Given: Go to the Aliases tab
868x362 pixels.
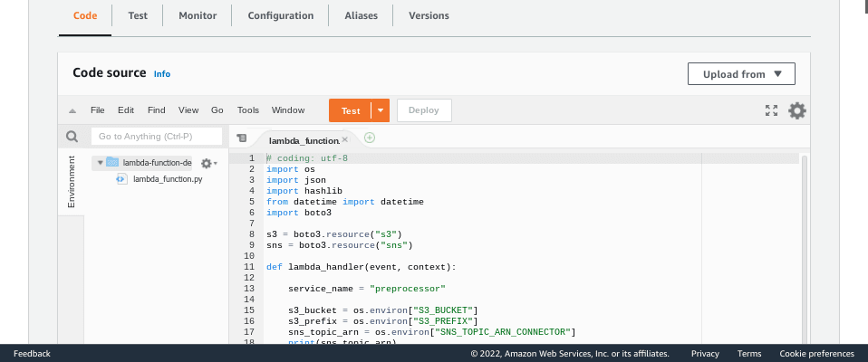Looking at the screenshot, I should [x=361, y=16].
